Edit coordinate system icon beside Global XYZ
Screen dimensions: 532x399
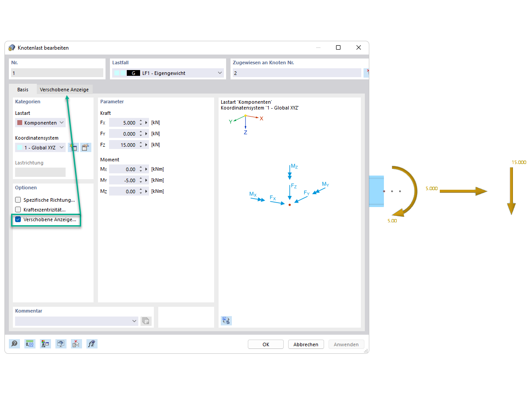(x=86, y=148)
